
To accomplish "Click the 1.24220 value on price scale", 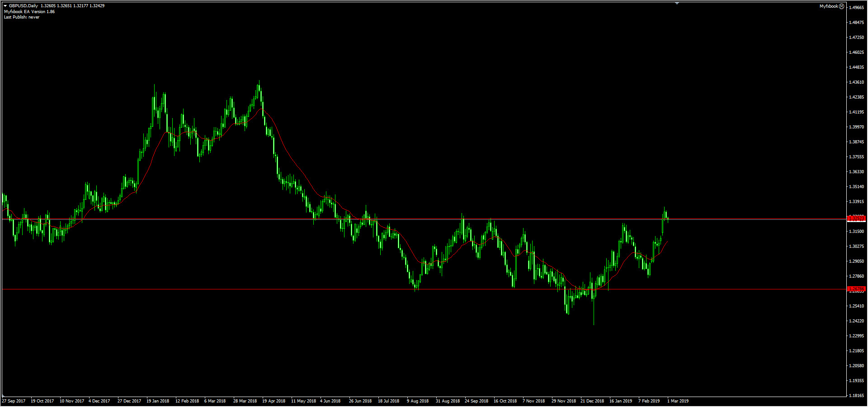I will (856, 321).
